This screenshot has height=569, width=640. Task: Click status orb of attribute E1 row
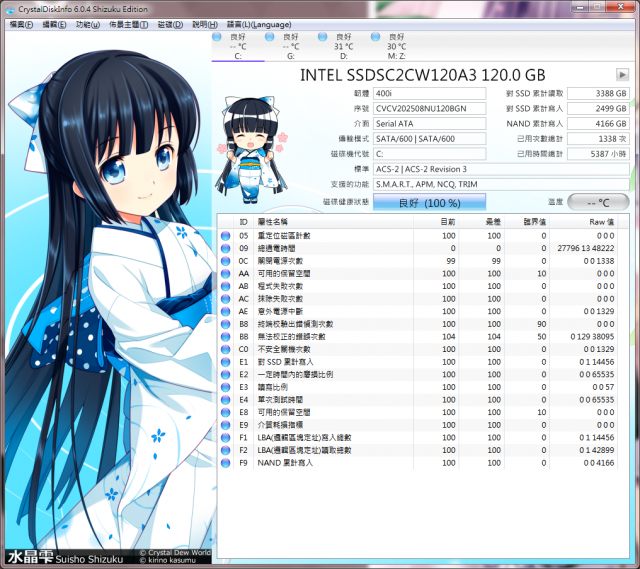[225, 362]
